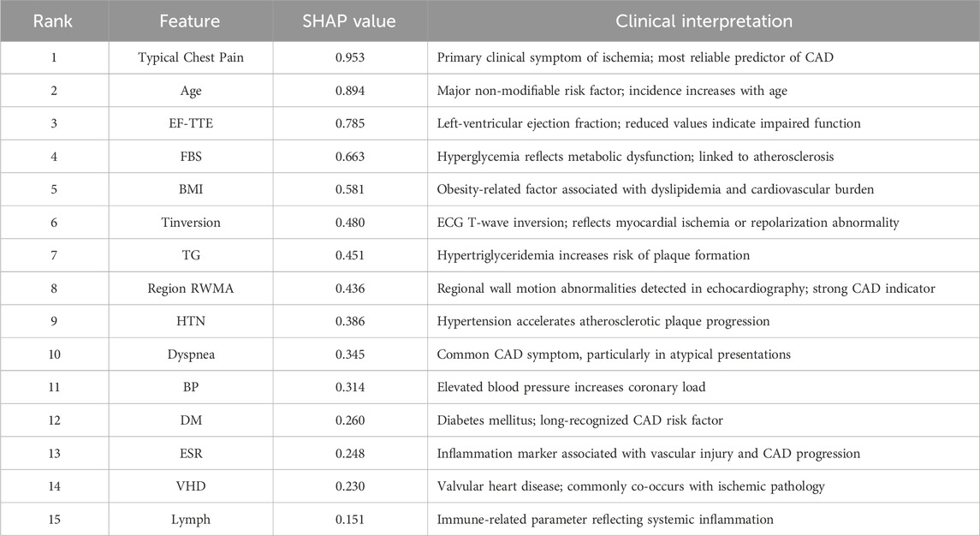Select the Typical Chest Pain feature cell
Viewport: 980px width, 536px height.
[193, 57]
